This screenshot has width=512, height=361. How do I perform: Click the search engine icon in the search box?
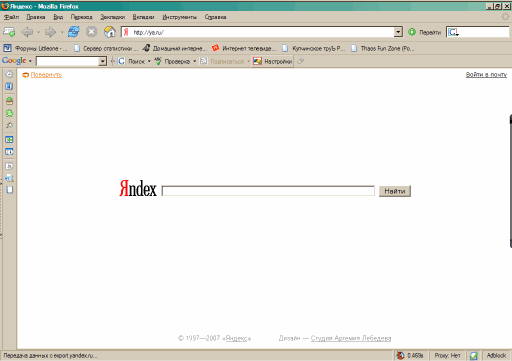[453, 32]
